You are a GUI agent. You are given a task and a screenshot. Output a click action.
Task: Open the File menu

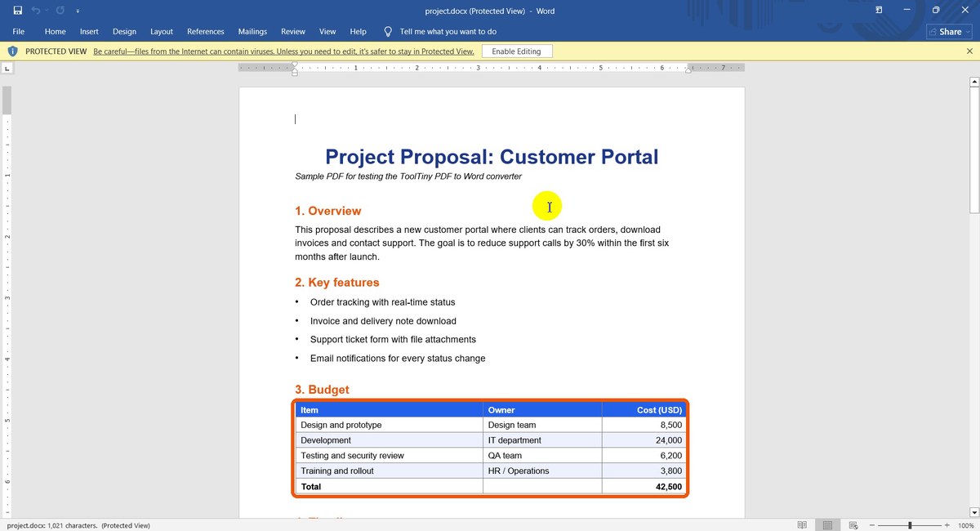(18, 32)
